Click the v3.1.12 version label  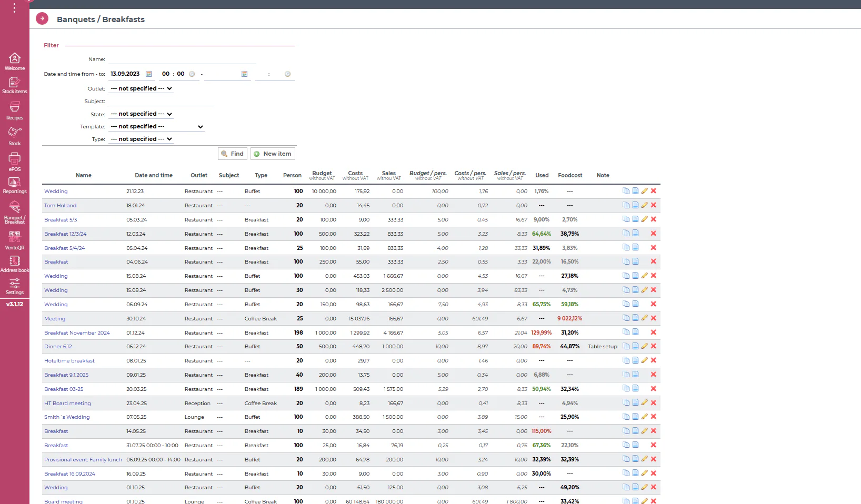click(15, 304)
